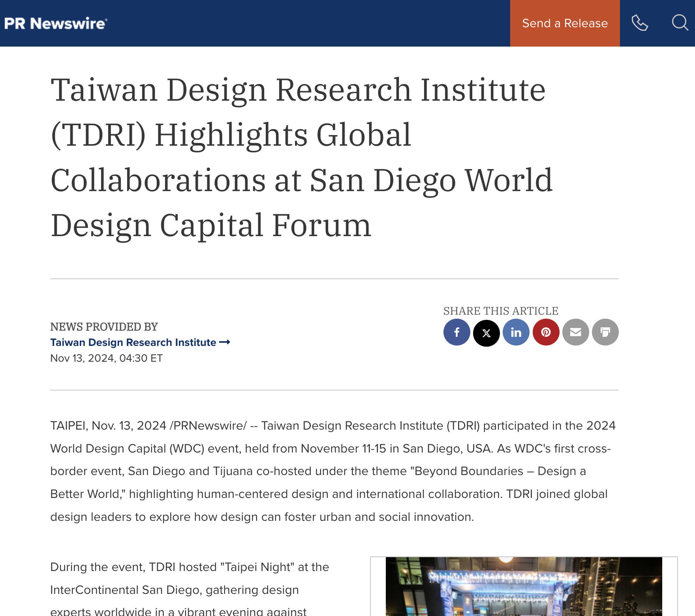Open the Taiwan Design Research Institute link
The width and height of the screenshot is (695, 616).
[133, 342]
